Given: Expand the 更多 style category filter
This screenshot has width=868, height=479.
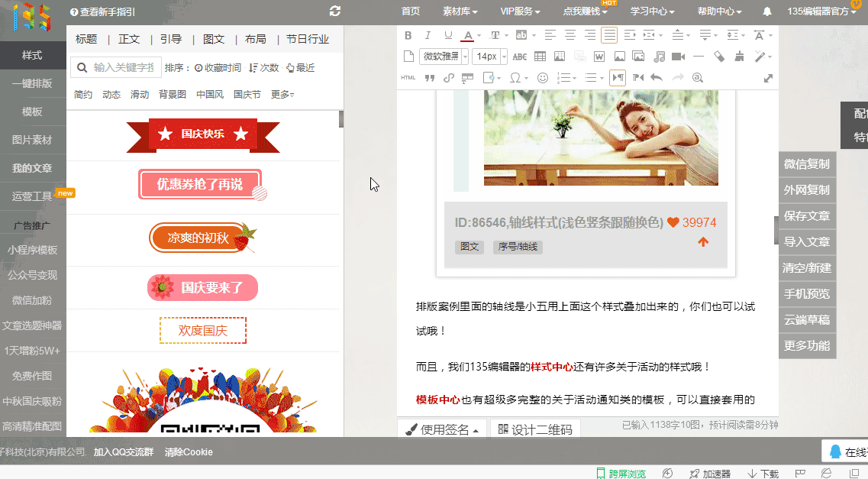Looking at the screenshot, I should tap(282, 95).
